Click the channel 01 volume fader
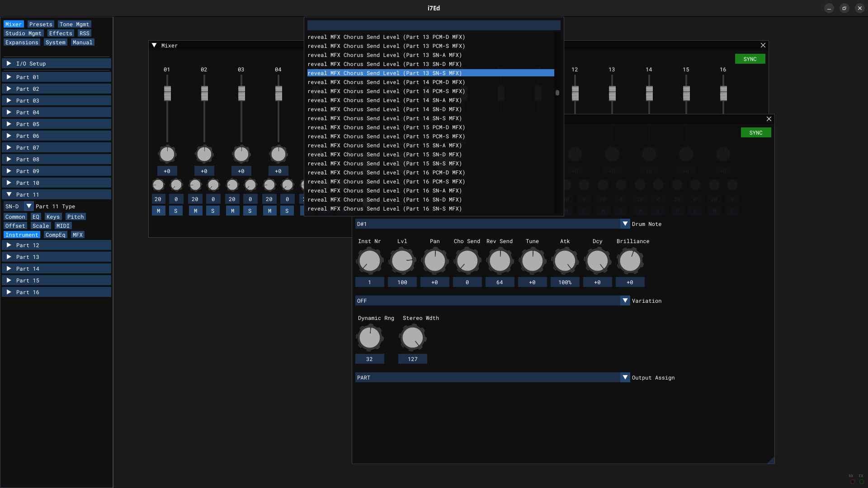Screen dimensions: 868x488 point(167,94)
